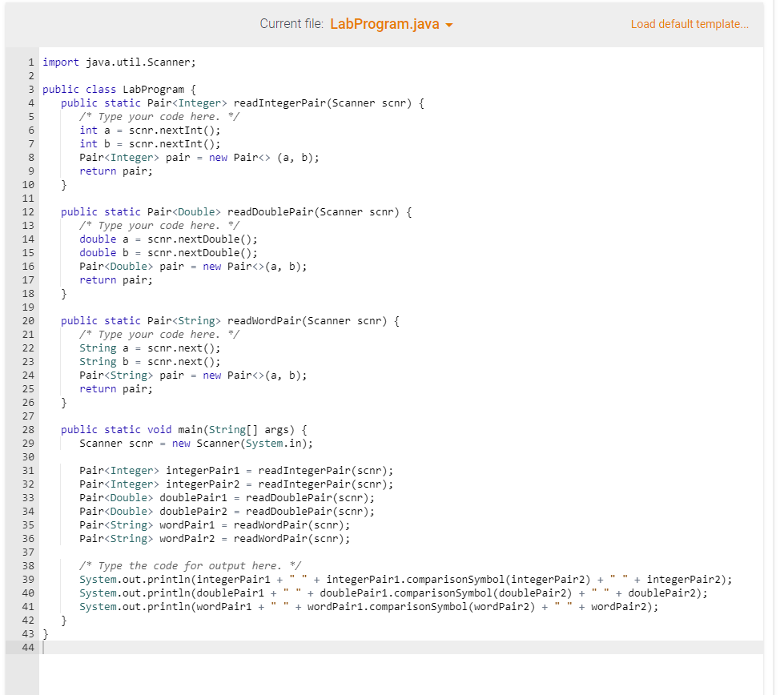Click the main method declaration line
This screenshot has height=695, width=784.
(184, 430)
